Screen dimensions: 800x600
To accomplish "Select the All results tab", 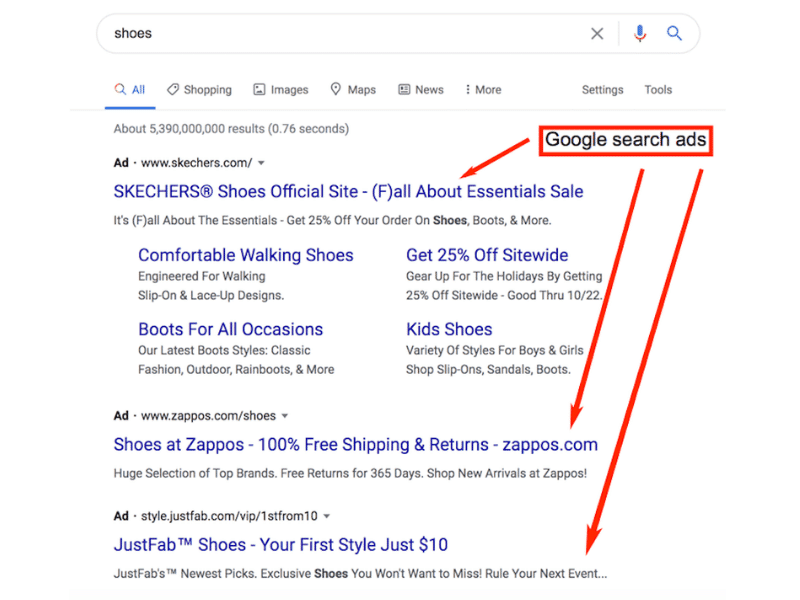I will pos(129,90).
